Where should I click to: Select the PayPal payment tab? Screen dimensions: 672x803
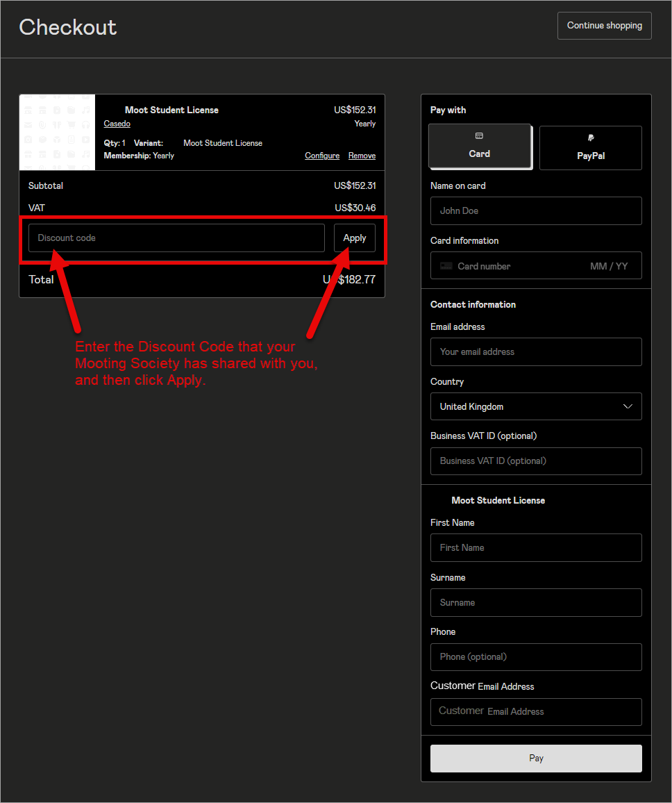pyautogui.click(x=591, y=148)
